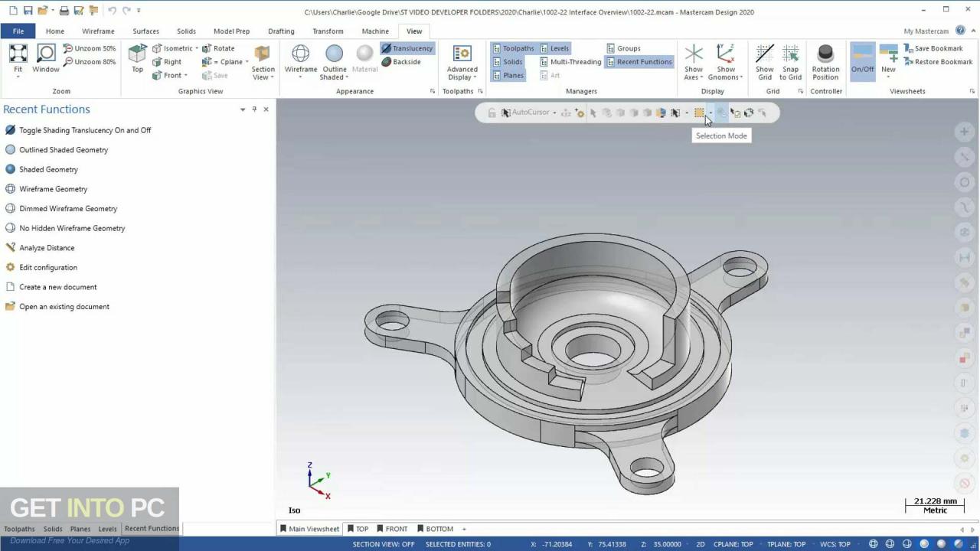Click Show Axes icon
Viewport: 980px width, 551px height.
pyautogui.click(x=694, y=61)
